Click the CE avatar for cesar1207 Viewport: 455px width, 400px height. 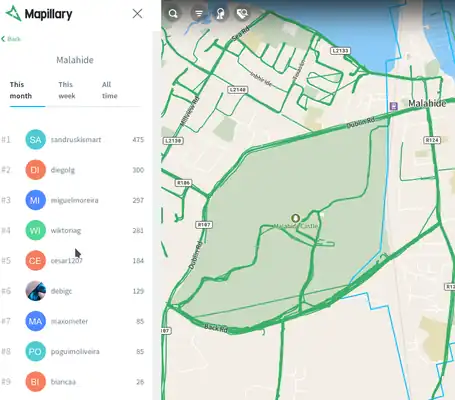tap(35, 261)
